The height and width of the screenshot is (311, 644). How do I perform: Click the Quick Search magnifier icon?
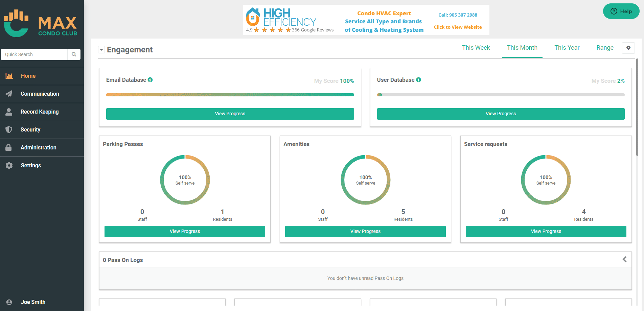pyautogui.click(x=74, y=54)
